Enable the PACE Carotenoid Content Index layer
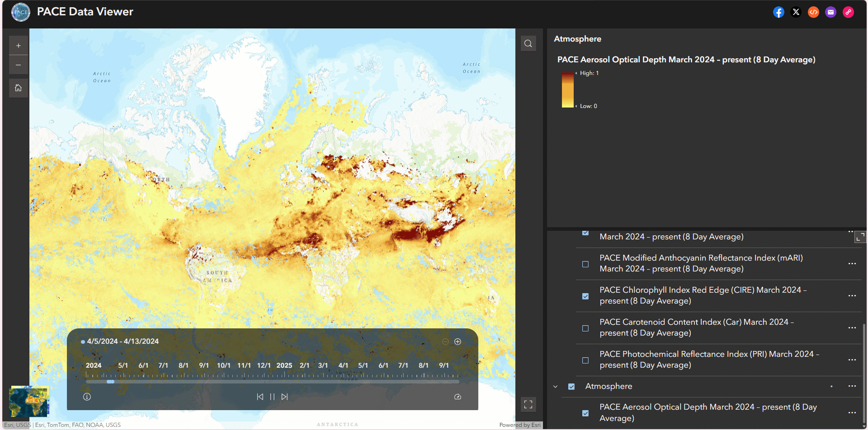The width and height of the screenshot is (868, 430). click(x=585, y=328)
